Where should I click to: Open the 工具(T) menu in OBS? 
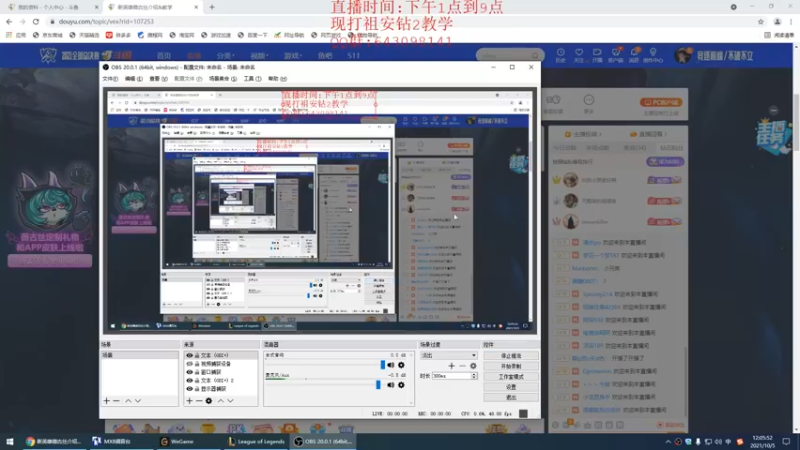pyautogui.click(x=253, y=79)
